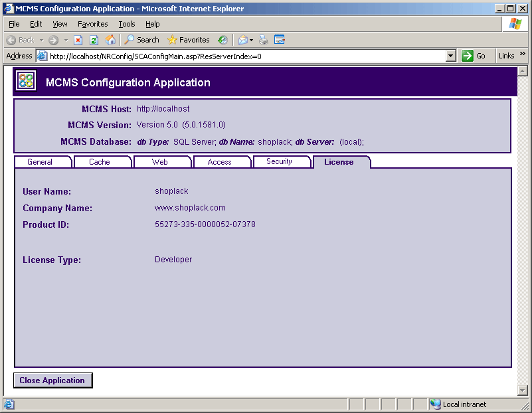Image resolution: width=532 pixels, height=413 pixels.
Task: Select the License tab
Action: (x=341, y=162)
